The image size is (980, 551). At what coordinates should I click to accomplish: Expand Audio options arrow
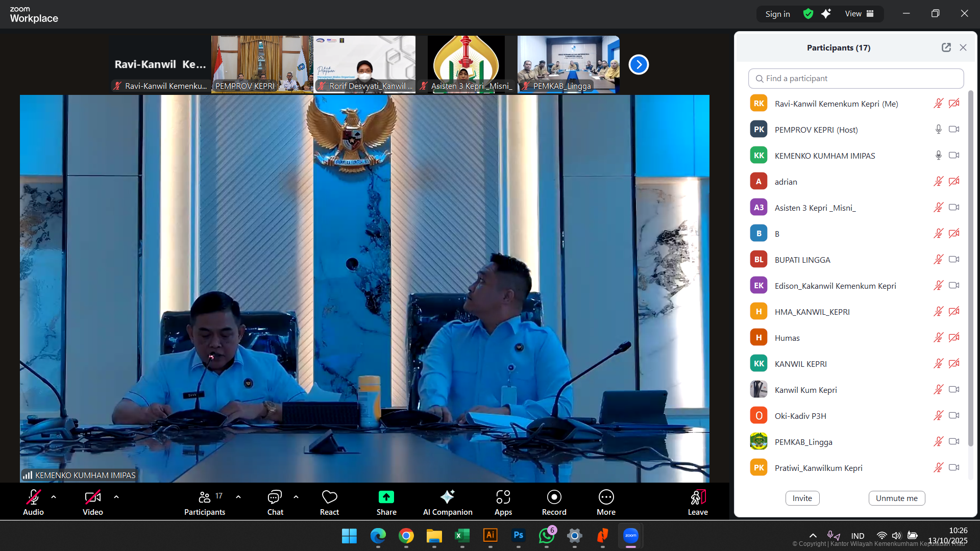pyautogui.click(x=54, y=496)
